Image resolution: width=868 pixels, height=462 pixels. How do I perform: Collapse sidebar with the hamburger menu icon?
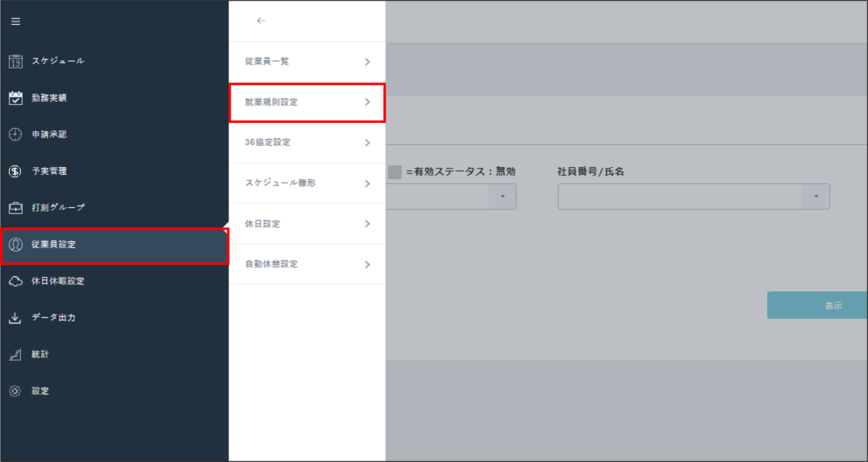tap(16, 22)
